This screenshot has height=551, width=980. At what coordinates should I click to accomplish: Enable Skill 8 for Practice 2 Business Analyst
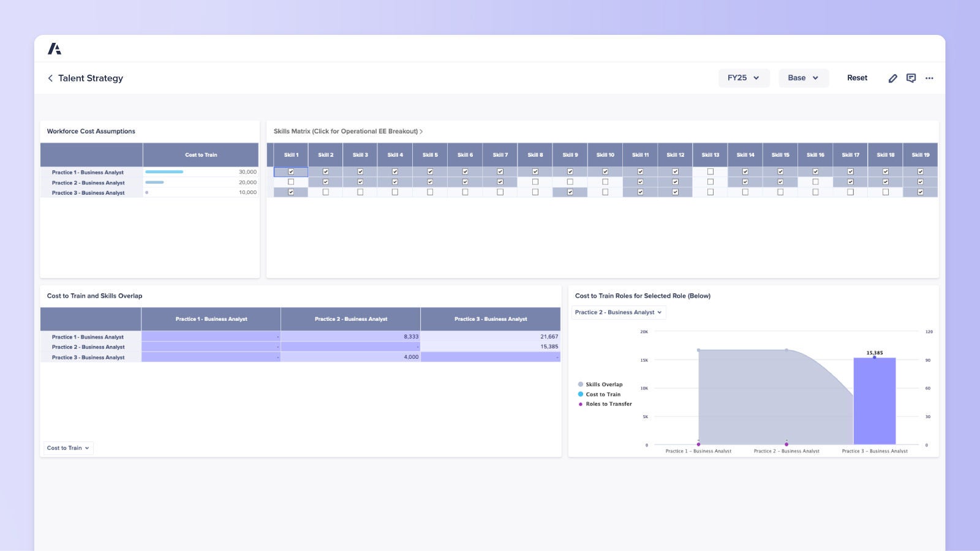pos(535,182)
